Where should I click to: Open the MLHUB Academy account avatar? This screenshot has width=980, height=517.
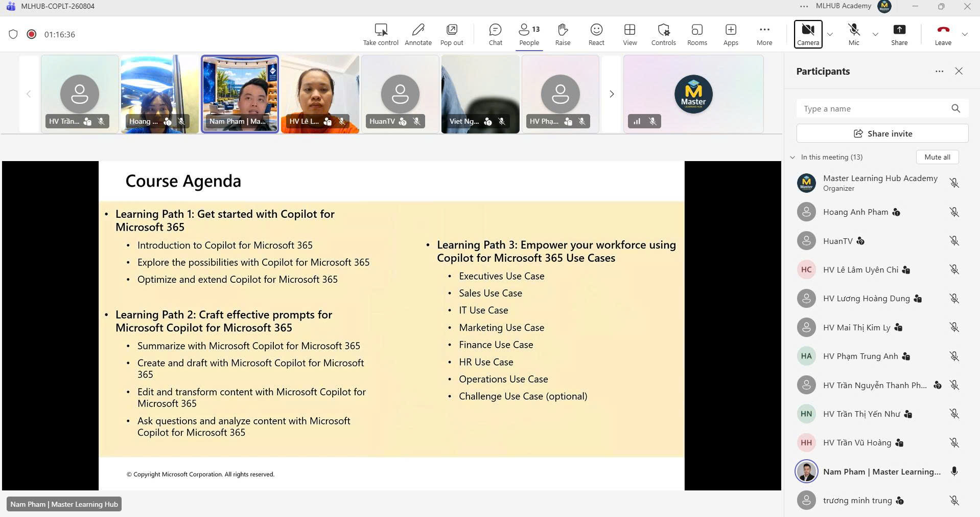[884, 6]
